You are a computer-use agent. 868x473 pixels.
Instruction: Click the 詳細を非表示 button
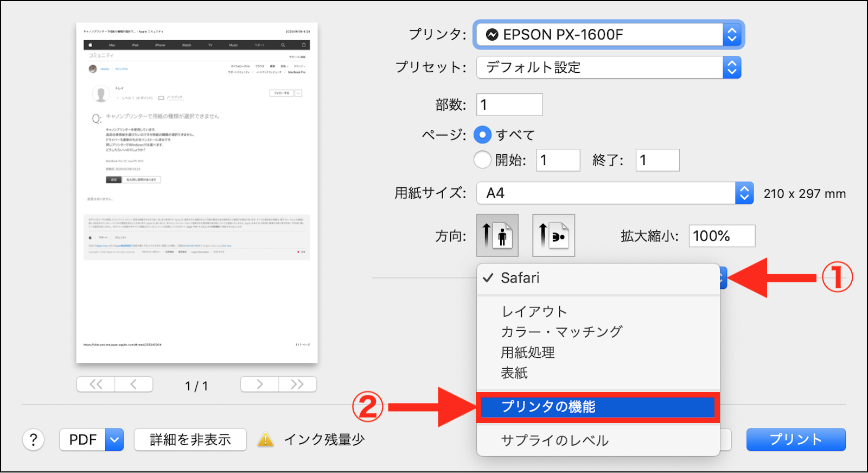click(190, 439)
